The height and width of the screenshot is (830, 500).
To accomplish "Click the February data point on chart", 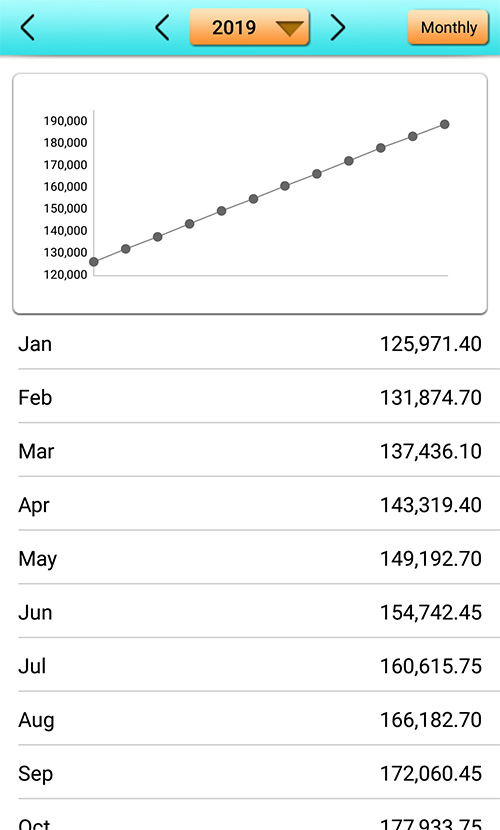I will tap(125, 249).
